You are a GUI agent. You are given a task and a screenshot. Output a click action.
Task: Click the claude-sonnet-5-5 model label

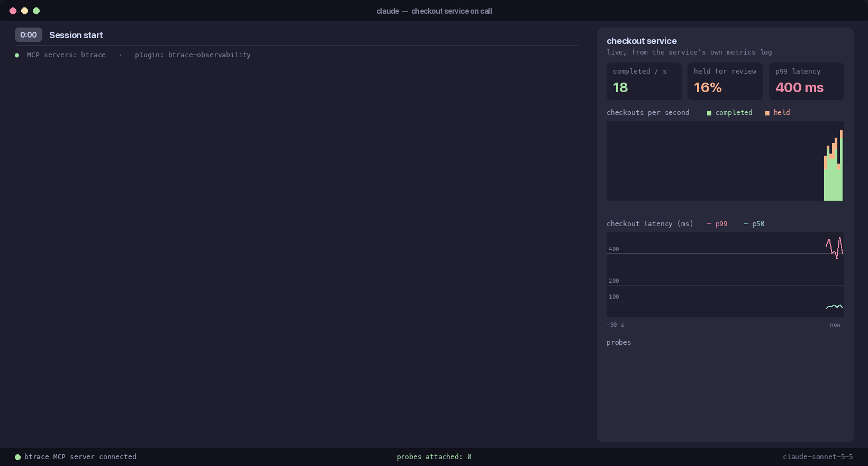(818, 456)
